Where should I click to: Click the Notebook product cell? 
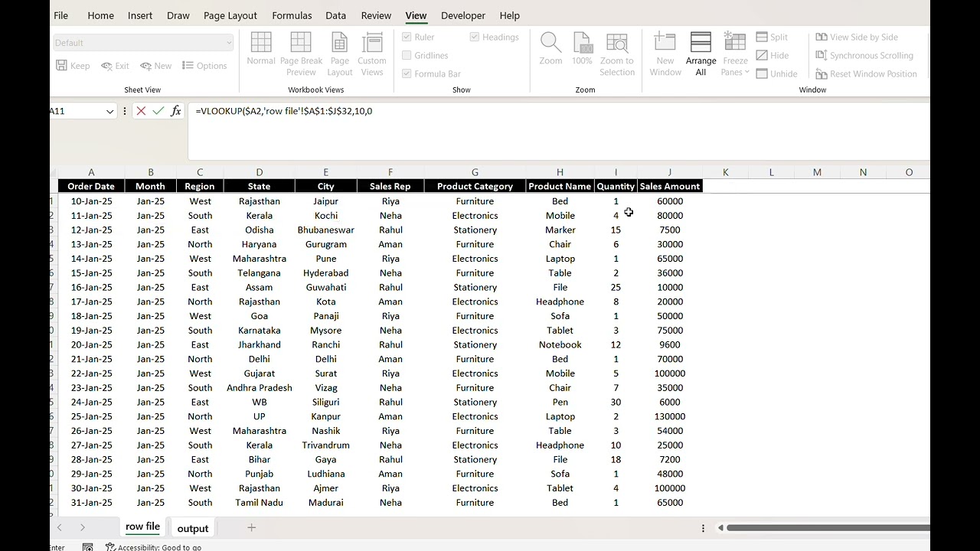coord(560,344)
